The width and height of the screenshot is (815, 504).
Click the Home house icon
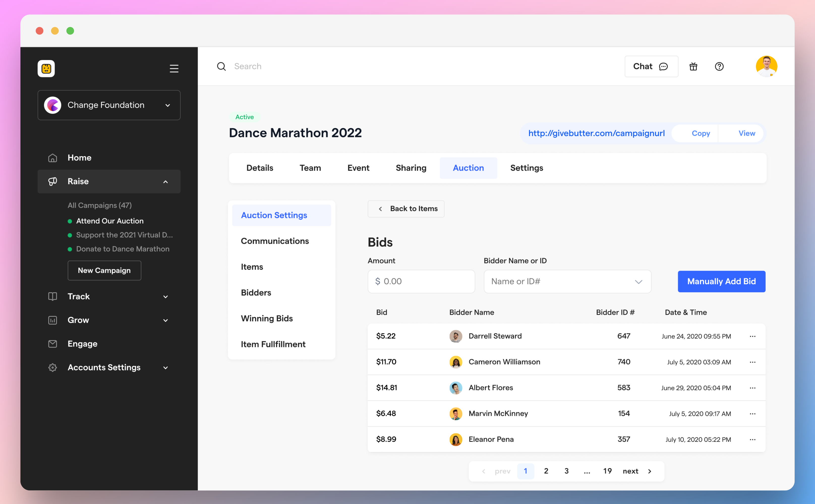coord(53,158)
